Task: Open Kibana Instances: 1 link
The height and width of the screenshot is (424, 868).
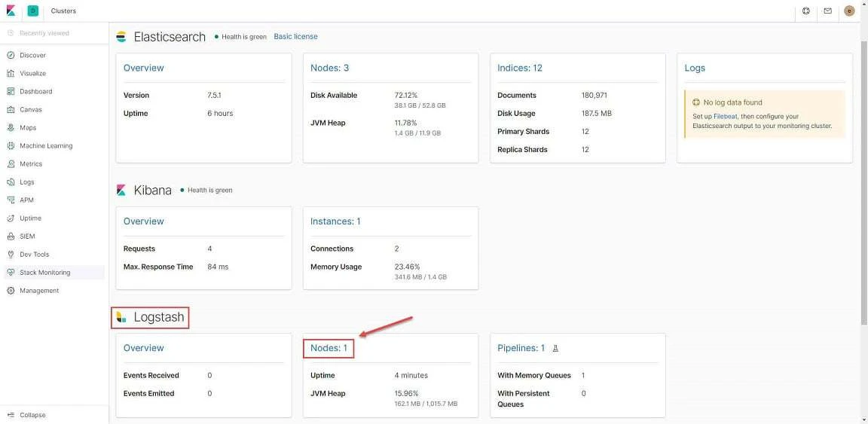Action: click(335, 221)
